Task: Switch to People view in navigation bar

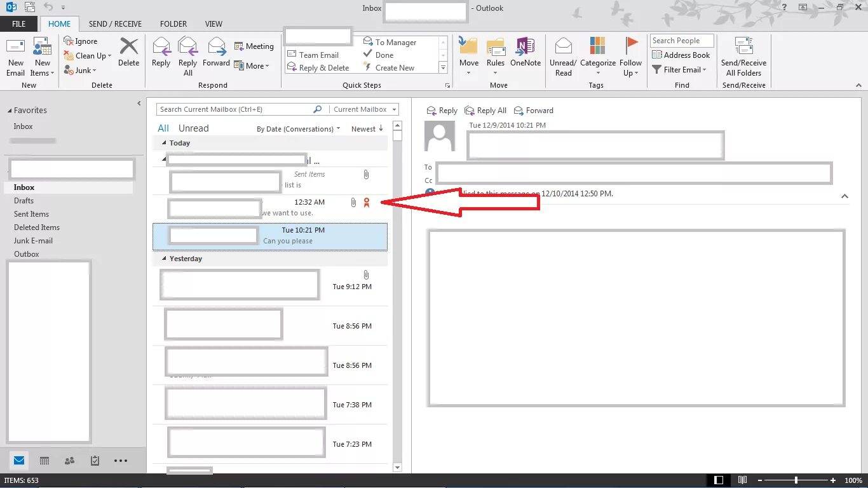Action: [70, 461]
